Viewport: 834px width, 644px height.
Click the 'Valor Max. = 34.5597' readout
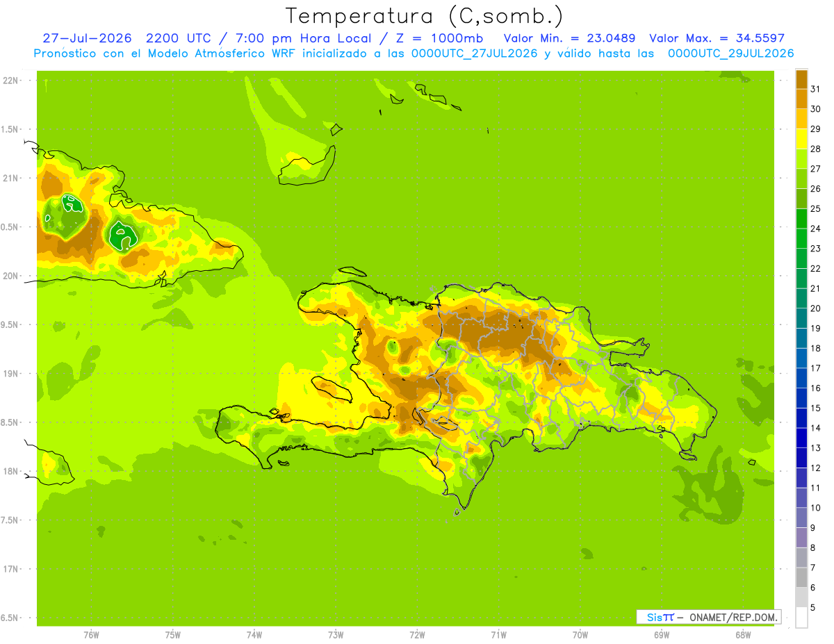coord(717,38)
